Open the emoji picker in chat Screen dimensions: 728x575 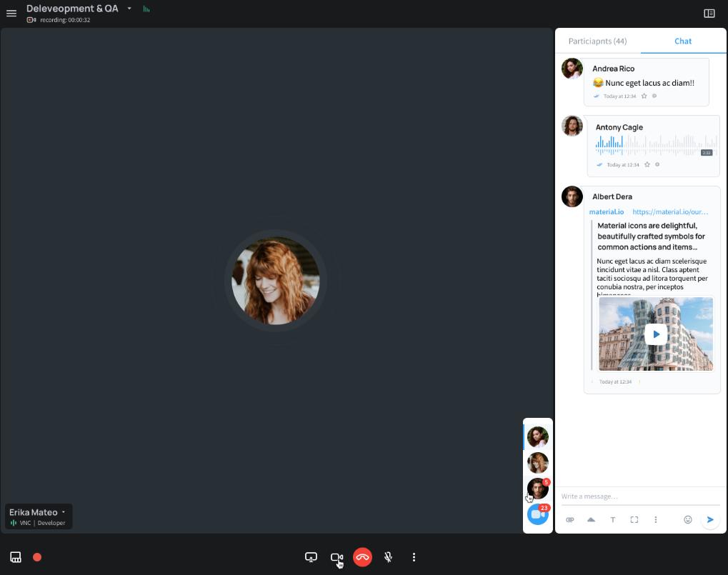coord(688,520)
